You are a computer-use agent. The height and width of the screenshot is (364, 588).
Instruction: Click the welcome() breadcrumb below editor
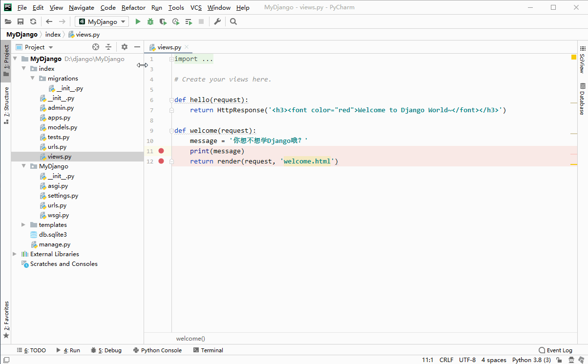pos(190,339)
